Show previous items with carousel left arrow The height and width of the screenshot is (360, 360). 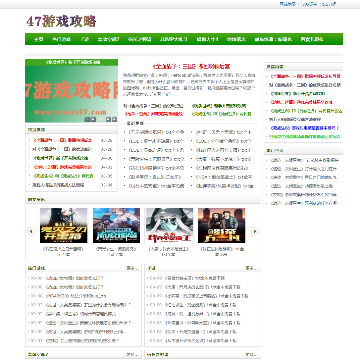point(31,231)
